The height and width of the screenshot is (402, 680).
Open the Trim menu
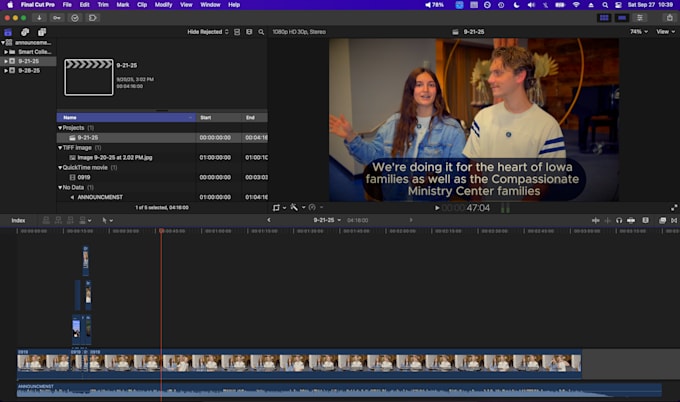(103, 5)
